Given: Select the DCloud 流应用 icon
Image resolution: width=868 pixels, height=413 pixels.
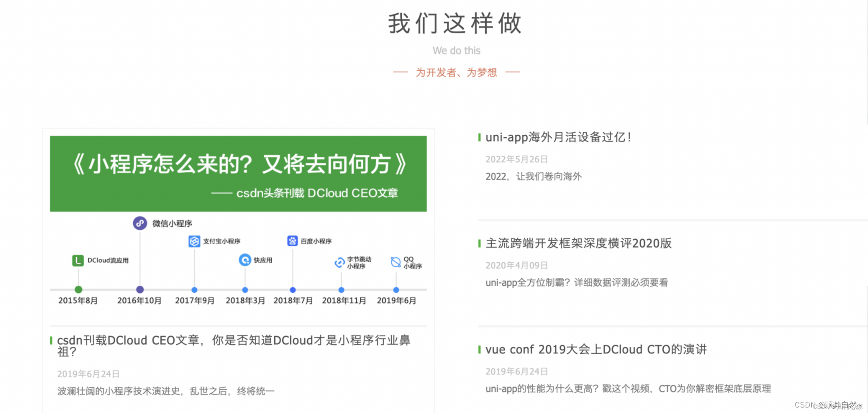Looking at the screenshot, I should pyautogui.click(x=78, y=260).
